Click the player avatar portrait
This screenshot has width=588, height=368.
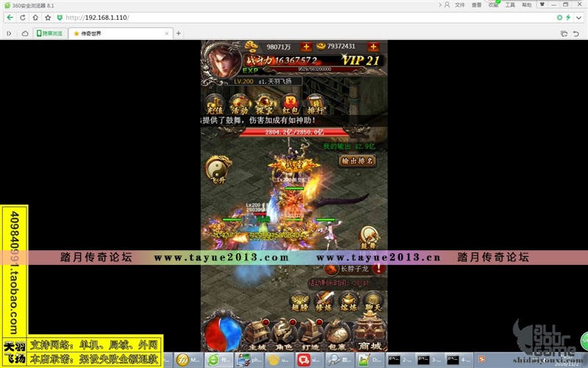coord(223,60)
